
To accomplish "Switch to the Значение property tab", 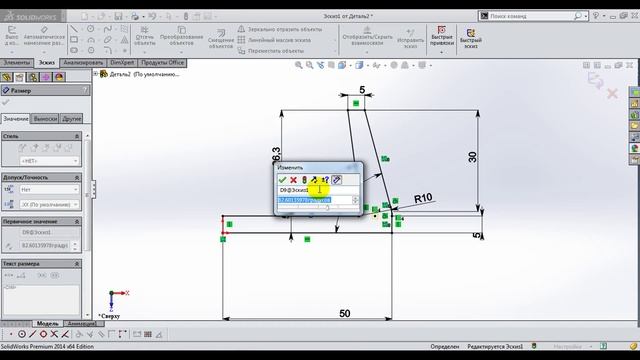I will 16,119.
